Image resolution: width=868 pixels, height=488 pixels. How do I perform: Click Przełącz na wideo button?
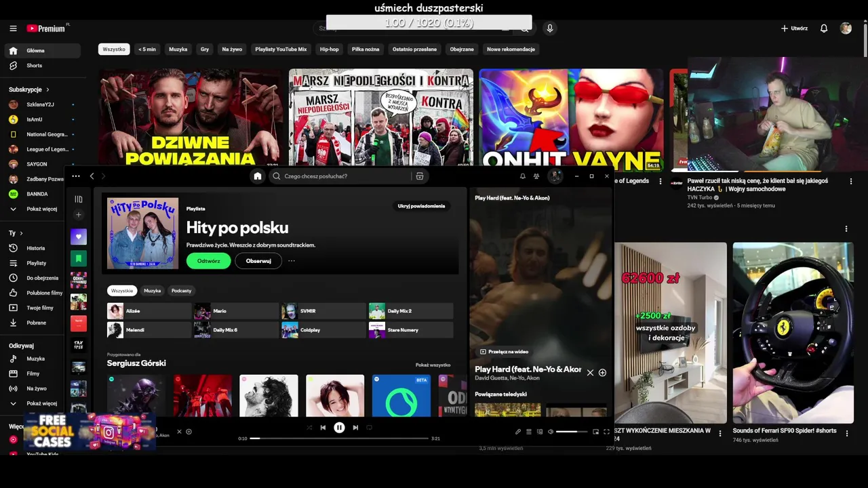point(504,352)
